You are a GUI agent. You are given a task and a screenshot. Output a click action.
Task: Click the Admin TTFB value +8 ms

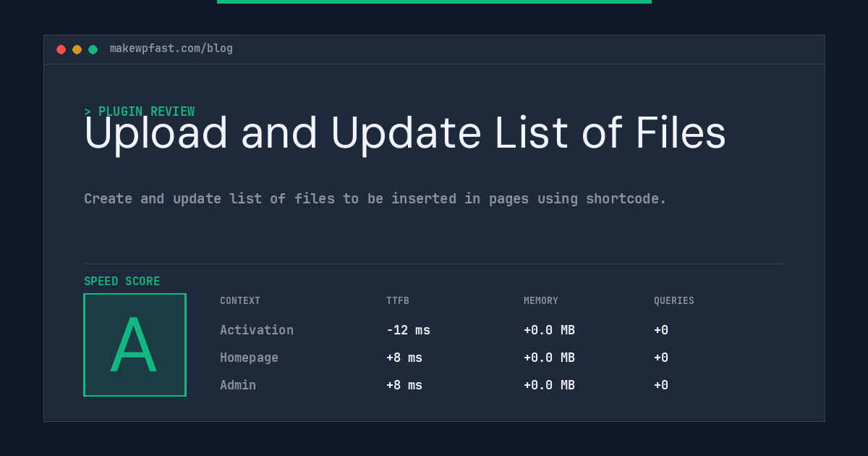(404, 385)
